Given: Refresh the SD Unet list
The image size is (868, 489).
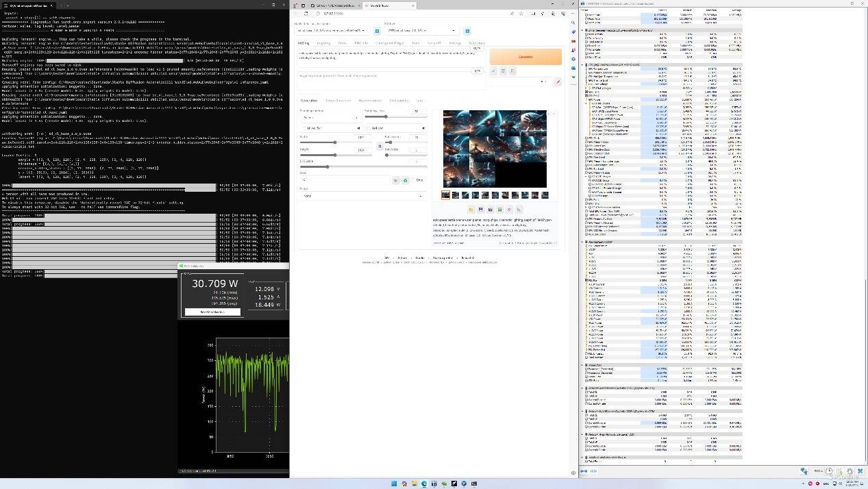Looking at the screenshot, I should 467,31.
